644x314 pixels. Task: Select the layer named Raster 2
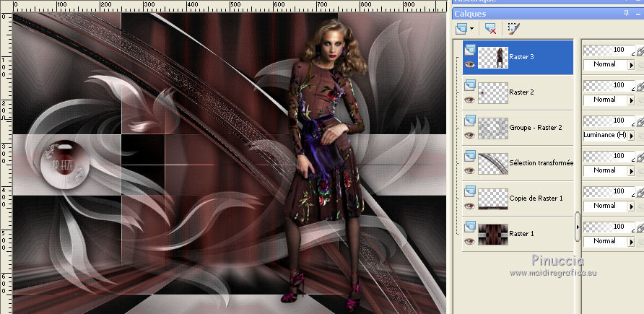pos(521,92)
